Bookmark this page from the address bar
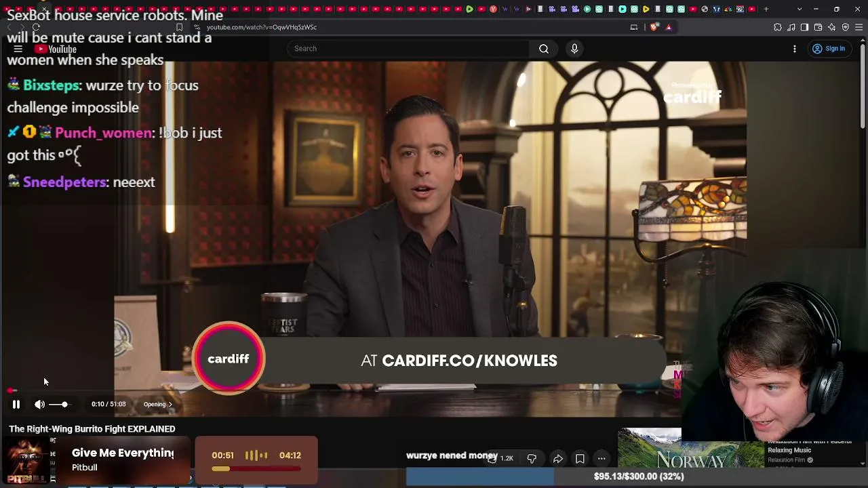 pyautogui.click(x=179, y=27)
